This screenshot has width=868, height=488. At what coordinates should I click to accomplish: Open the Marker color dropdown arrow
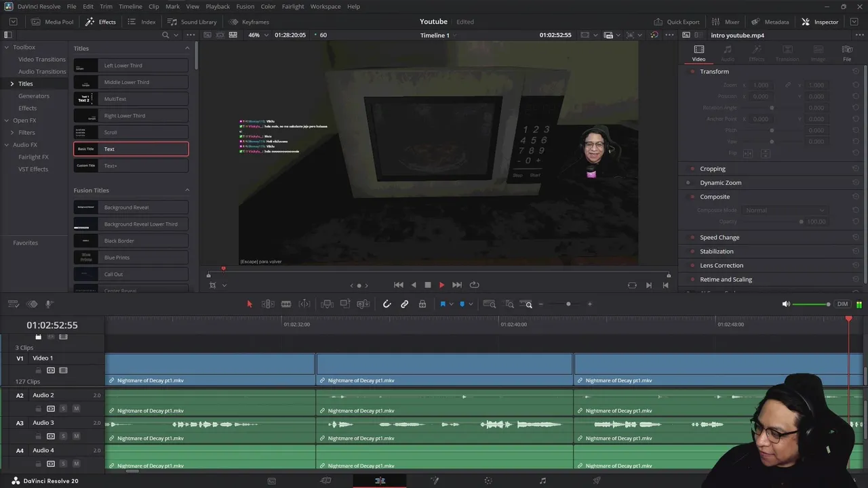471,304
